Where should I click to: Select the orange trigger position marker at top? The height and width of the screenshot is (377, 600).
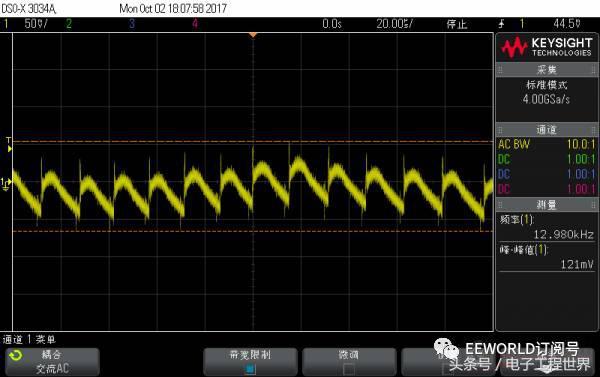[253, 35]
